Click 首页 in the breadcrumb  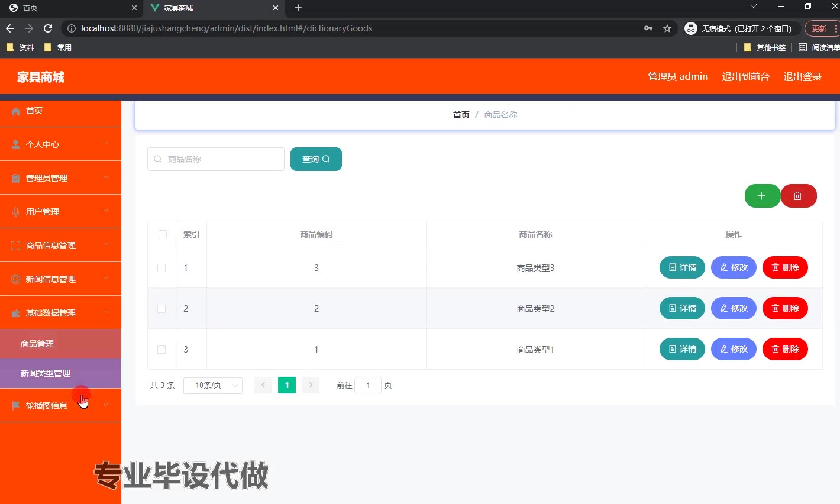(x=461, y=115)
